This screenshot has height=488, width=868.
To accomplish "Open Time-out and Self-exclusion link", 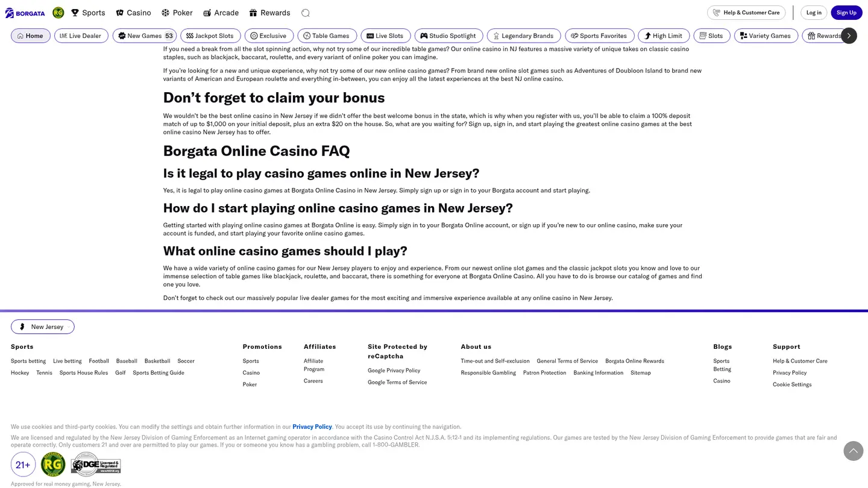I will point(495,361).
